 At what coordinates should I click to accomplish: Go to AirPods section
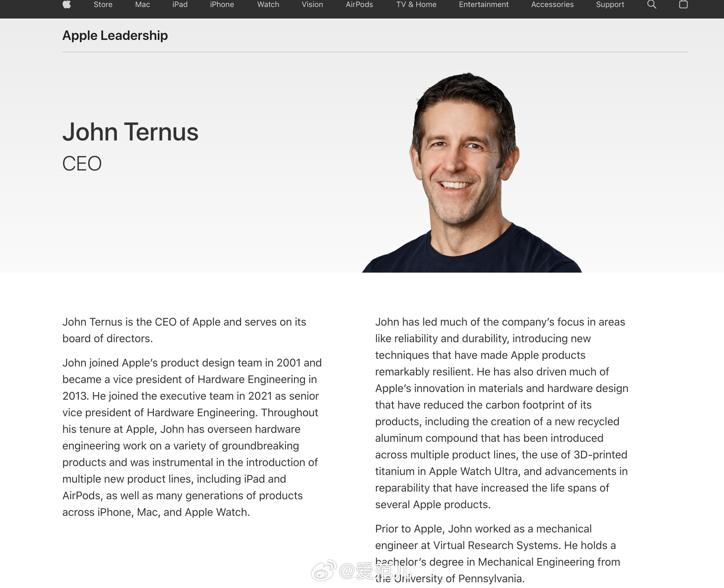pos(359,4)
